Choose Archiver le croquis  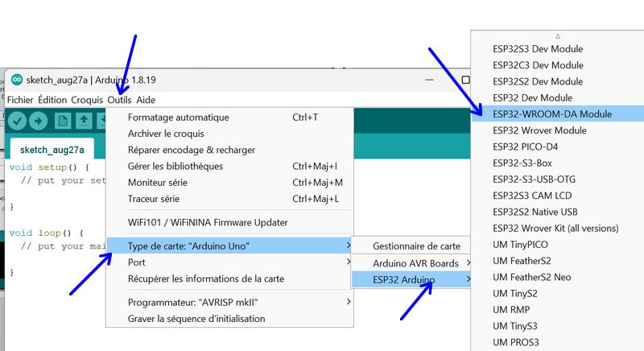pos(229,134)
